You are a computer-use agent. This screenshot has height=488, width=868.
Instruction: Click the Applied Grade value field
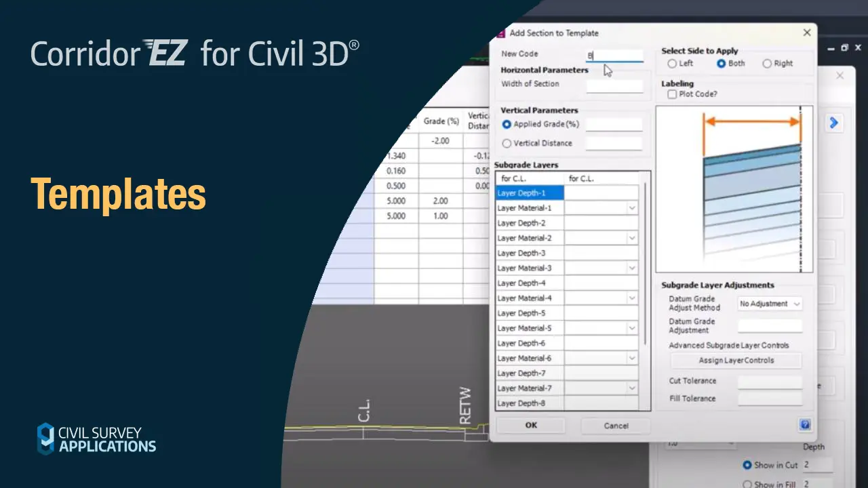click(x=614, y=125)
